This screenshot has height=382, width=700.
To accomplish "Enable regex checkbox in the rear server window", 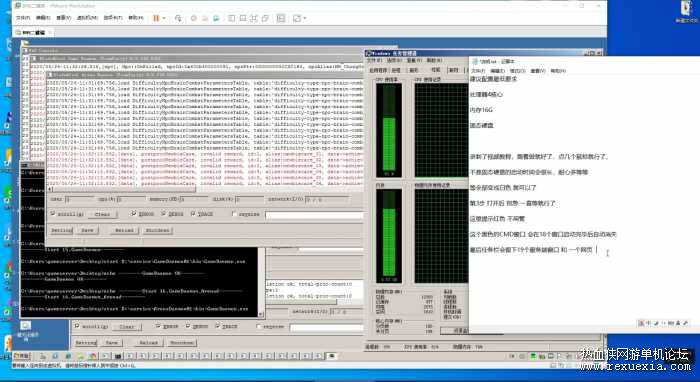I will click(259, 327).
